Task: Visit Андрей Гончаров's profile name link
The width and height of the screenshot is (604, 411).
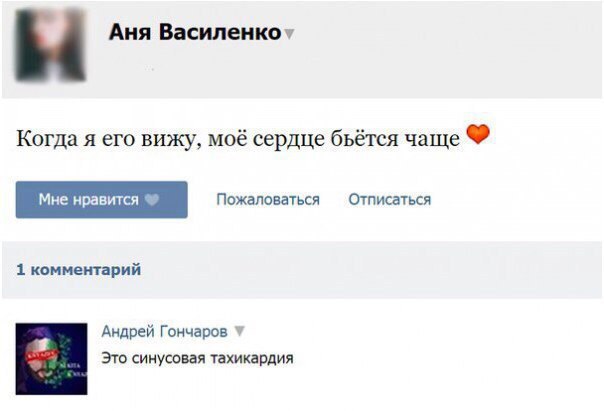Action: pyautogui.click(x=164, y=332)
